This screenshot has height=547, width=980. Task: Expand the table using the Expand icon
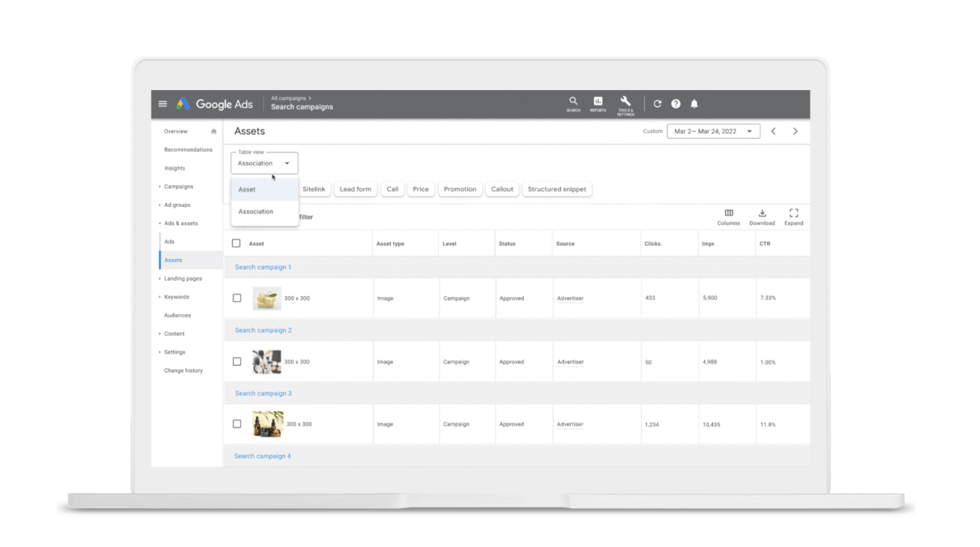(794, 216)
